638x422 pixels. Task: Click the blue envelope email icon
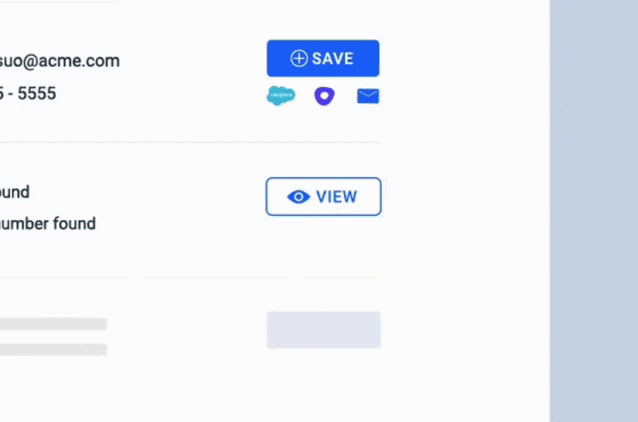368,96
